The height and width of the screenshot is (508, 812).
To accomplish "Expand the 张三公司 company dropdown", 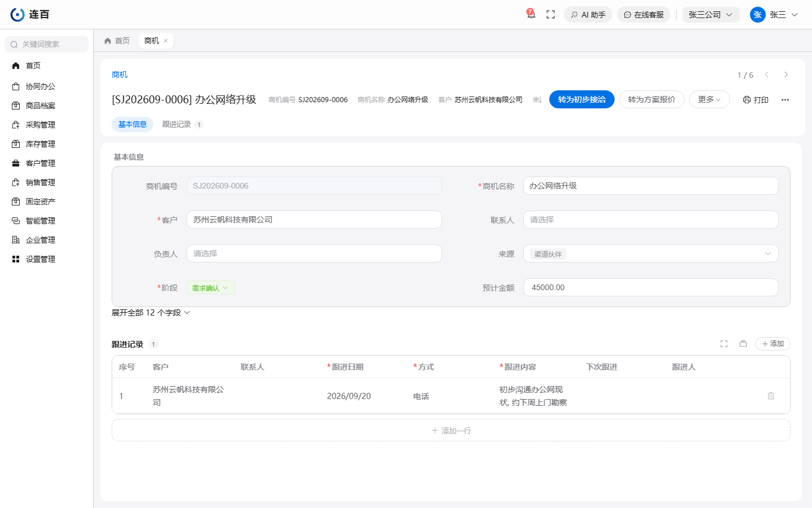I will pos(711,15).
